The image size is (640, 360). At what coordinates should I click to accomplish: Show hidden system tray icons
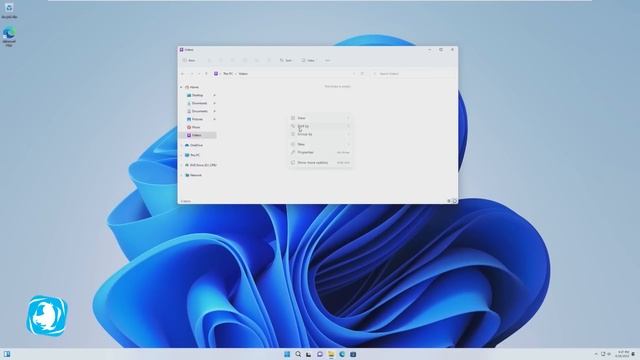pyautogui.click(x=596, y=354)
